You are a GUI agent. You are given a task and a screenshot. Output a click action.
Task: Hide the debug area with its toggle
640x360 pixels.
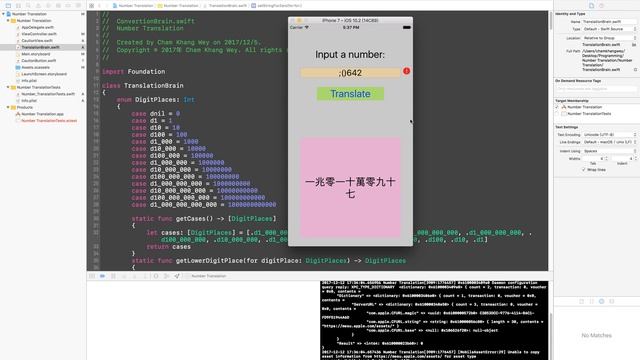(x=92, y=276)
